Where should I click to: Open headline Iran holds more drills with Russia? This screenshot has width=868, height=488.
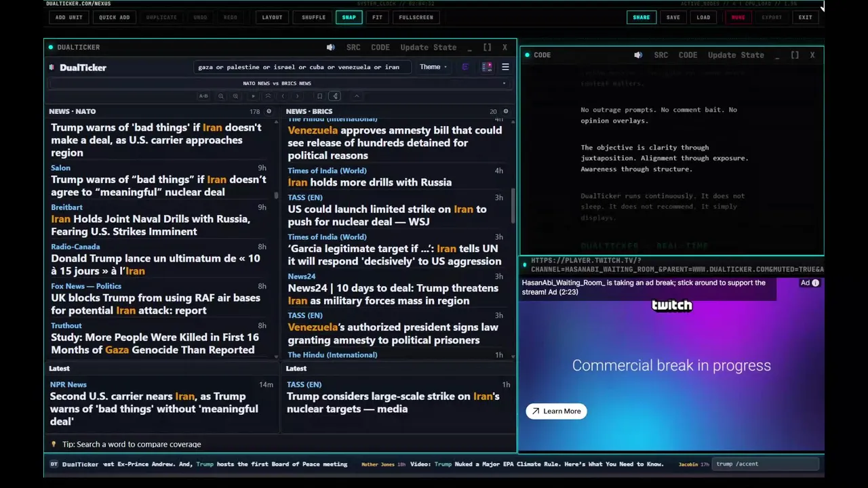coord(370,182)
